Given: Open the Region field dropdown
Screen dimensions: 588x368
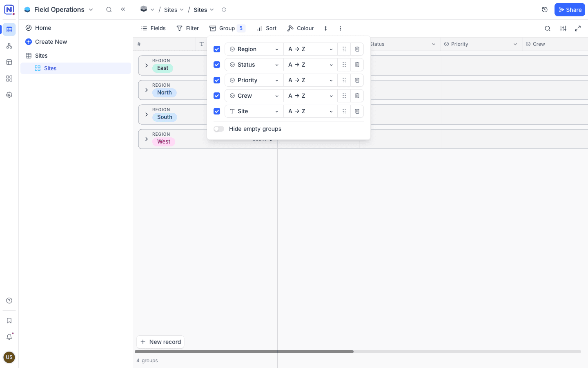Looking at the screenshot, I should pos(254,49).
